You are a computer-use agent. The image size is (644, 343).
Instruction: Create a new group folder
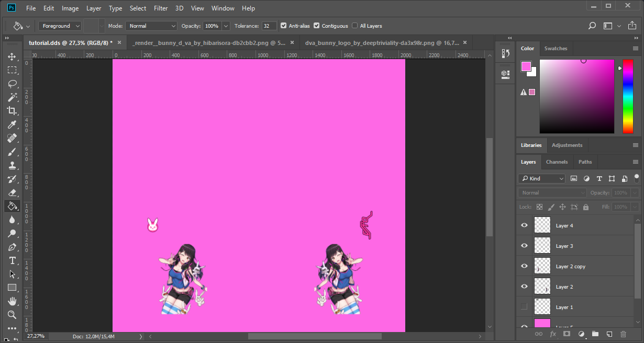pyautogui.click(x=595, y=334)
